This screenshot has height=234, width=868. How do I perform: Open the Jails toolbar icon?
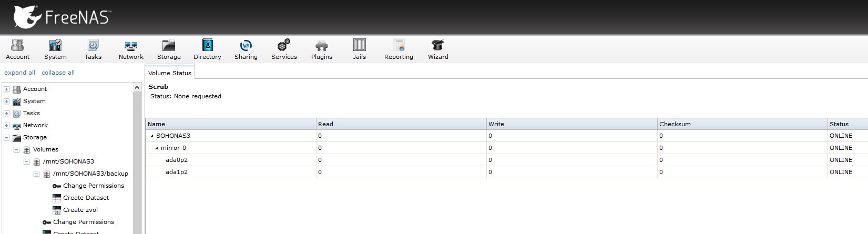(x=360, y=45)
